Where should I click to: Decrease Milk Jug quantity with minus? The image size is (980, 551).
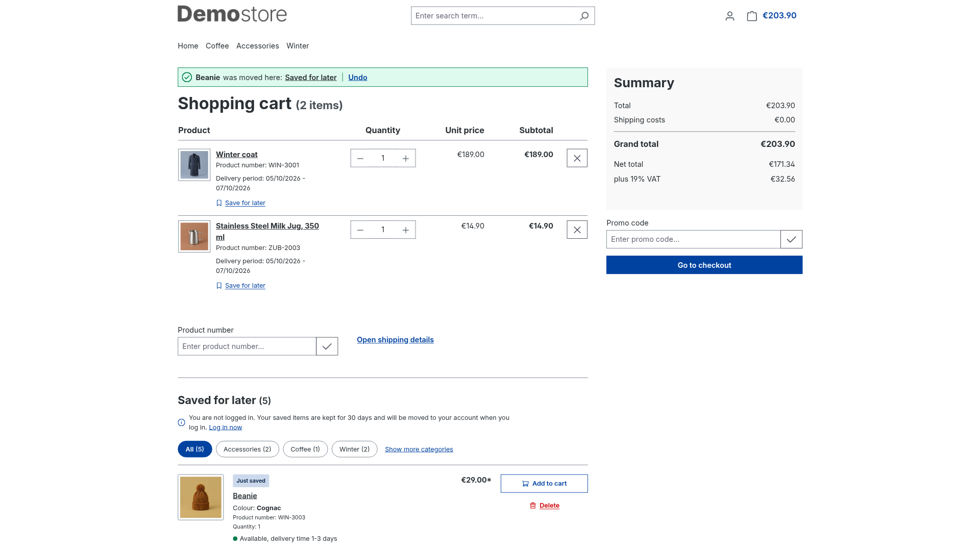click(x=360, y=230)
